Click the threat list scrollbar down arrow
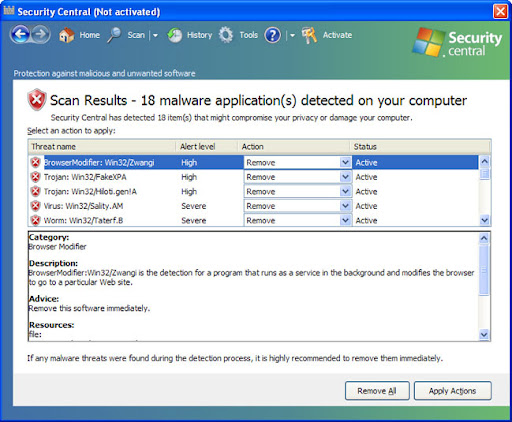The image size is (512, 422). pyautogui.click(x=484, y=220)
